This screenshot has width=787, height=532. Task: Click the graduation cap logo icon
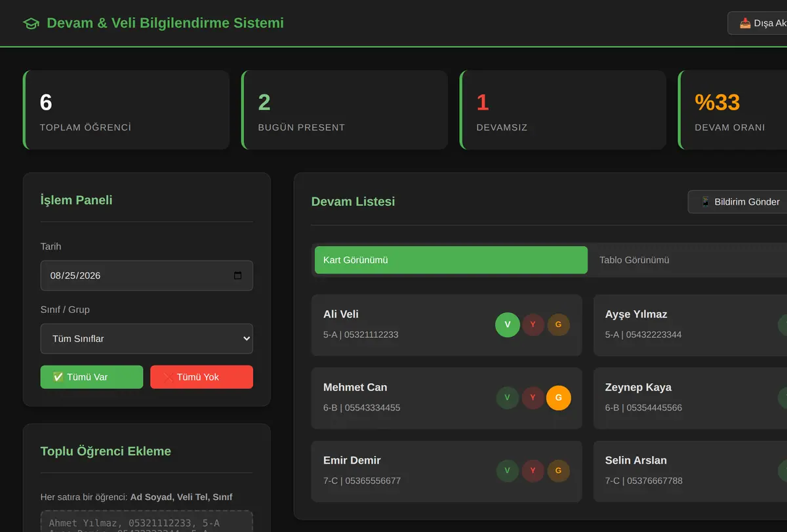[31, 24]
